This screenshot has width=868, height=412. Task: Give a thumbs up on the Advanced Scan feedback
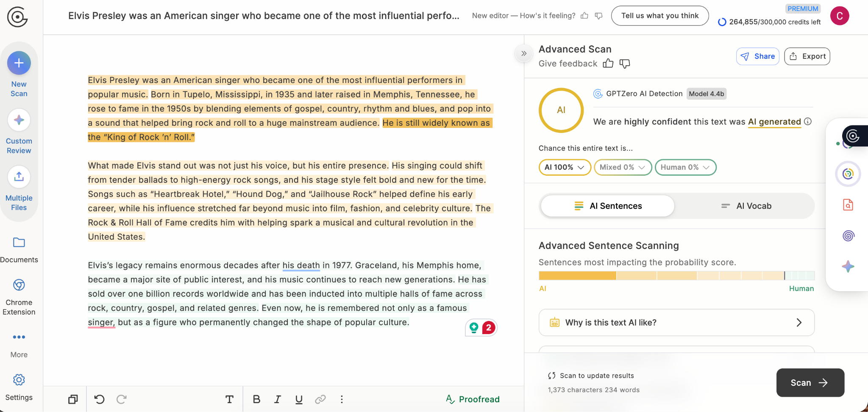pos(608,63)
